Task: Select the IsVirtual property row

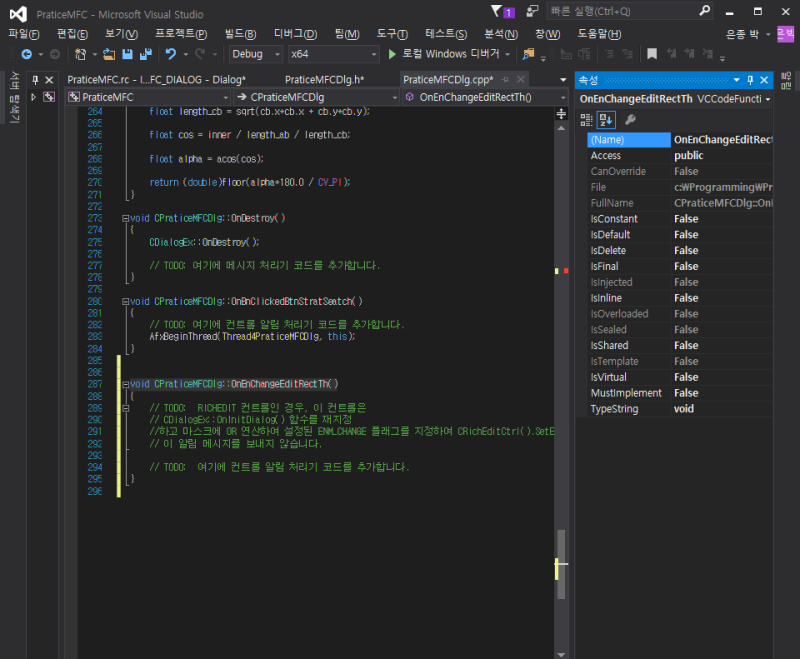Action: (681, 377)
